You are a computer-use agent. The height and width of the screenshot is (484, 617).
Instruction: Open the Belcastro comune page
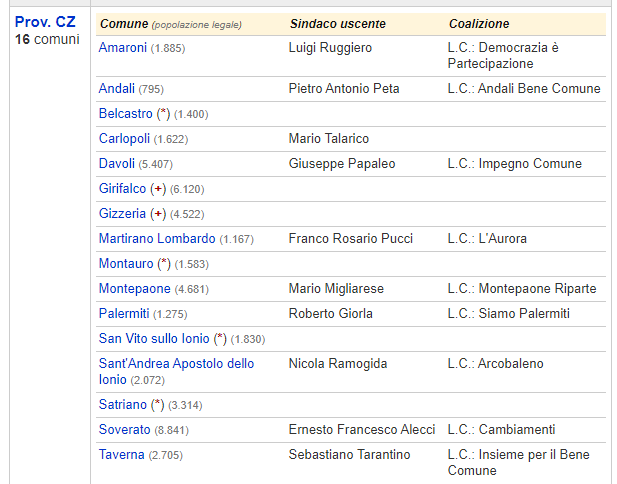125,114
